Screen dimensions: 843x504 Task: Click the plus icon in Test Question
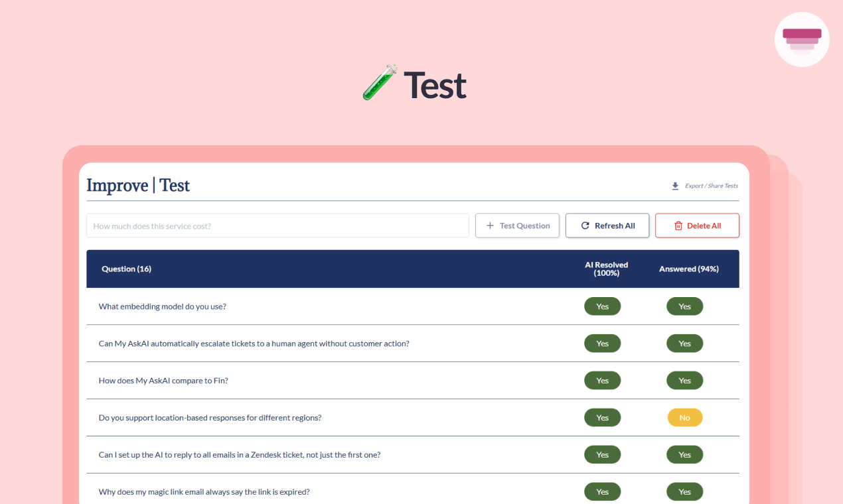click(x=490, y=225)
